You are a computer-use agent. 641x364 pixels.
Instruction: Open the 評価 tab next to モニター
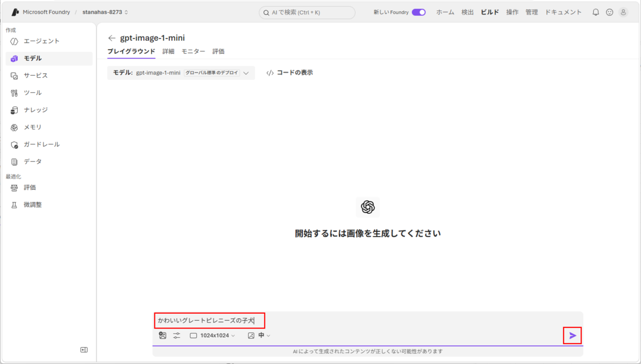[218, 51]
